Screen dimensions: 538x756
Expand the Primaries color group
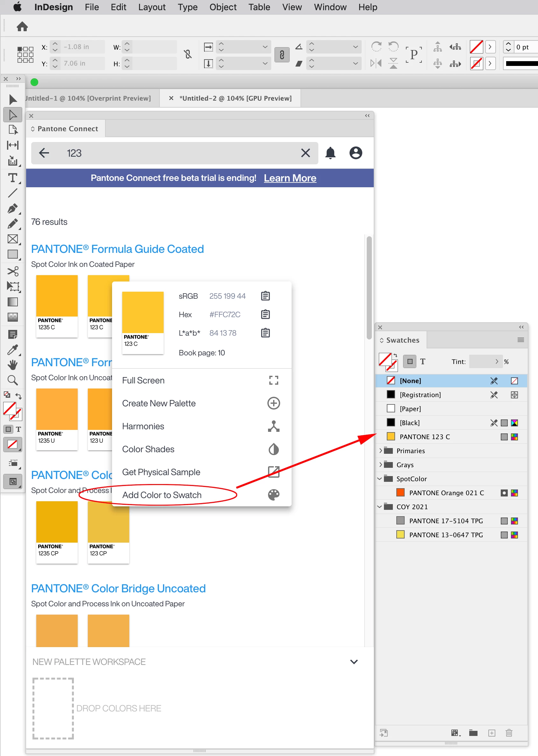point(381,451)
